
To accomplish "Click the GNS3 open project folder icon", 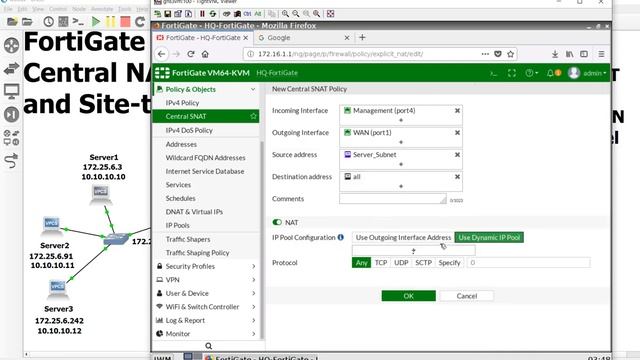I will pyautogui.click(x=27, y=21).
